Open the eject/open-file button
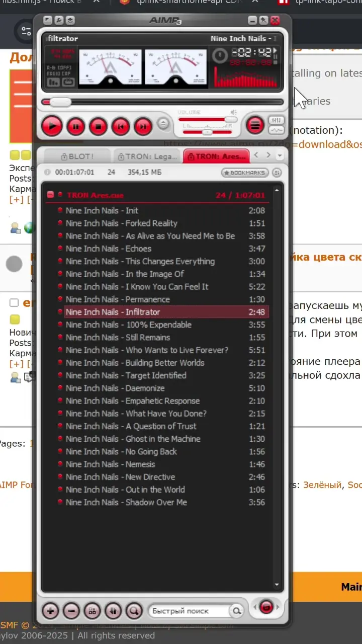This screenshot has width=362, height=644. 163,123
